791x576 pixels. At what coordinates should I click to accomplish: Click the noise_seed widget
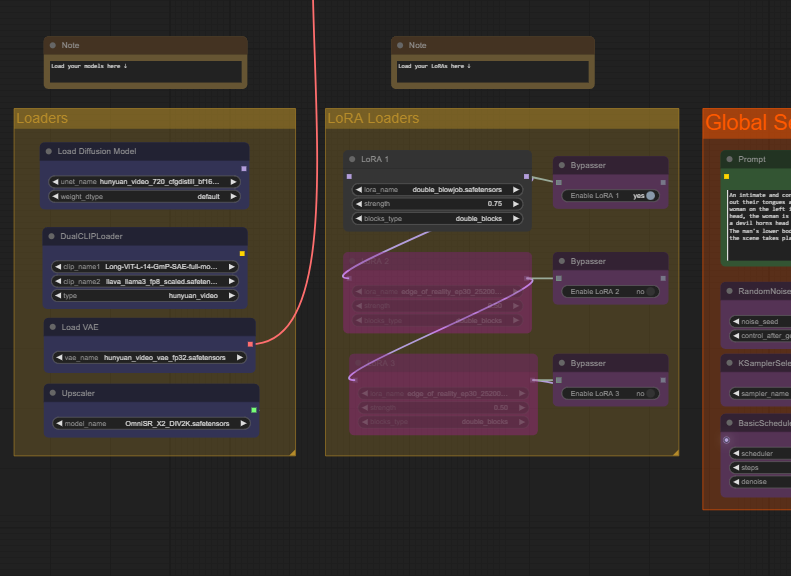(760, 321)
